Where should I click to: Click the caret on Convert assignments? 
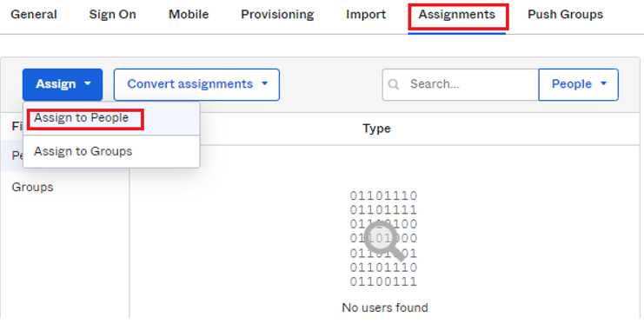point(265,83)
